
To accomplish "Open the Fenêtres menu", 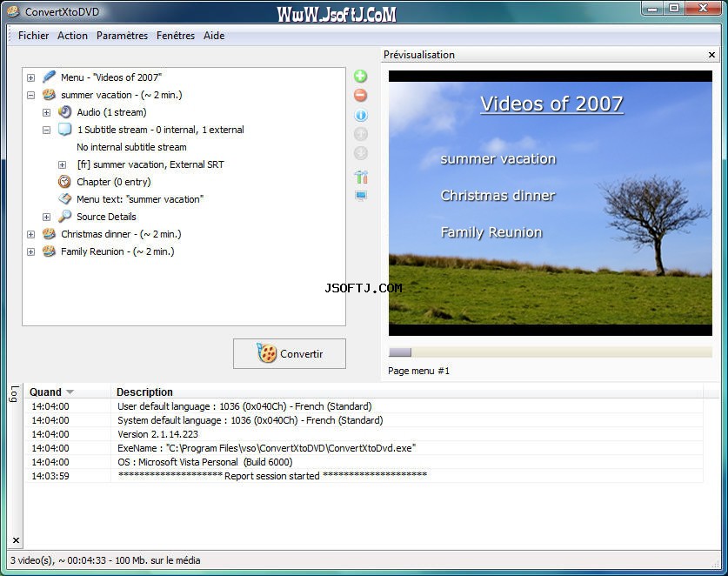I will point(176,36).
